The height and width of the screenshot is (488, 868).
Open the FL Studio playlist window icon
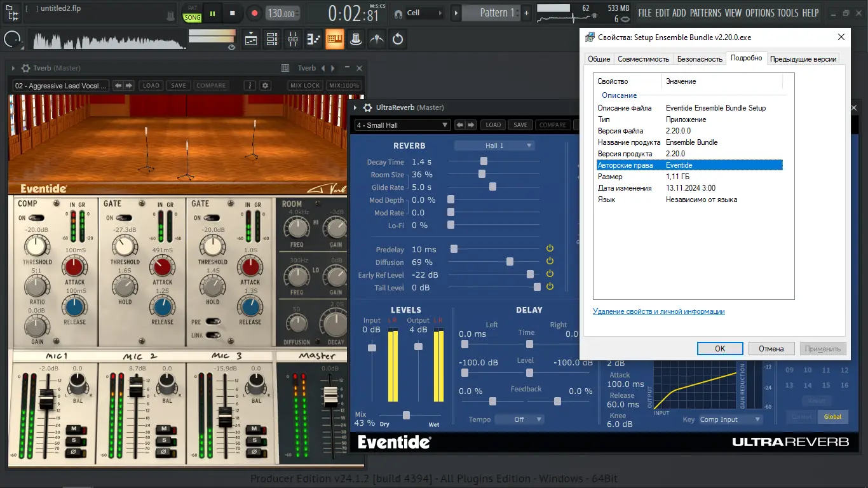click(250, 39)
